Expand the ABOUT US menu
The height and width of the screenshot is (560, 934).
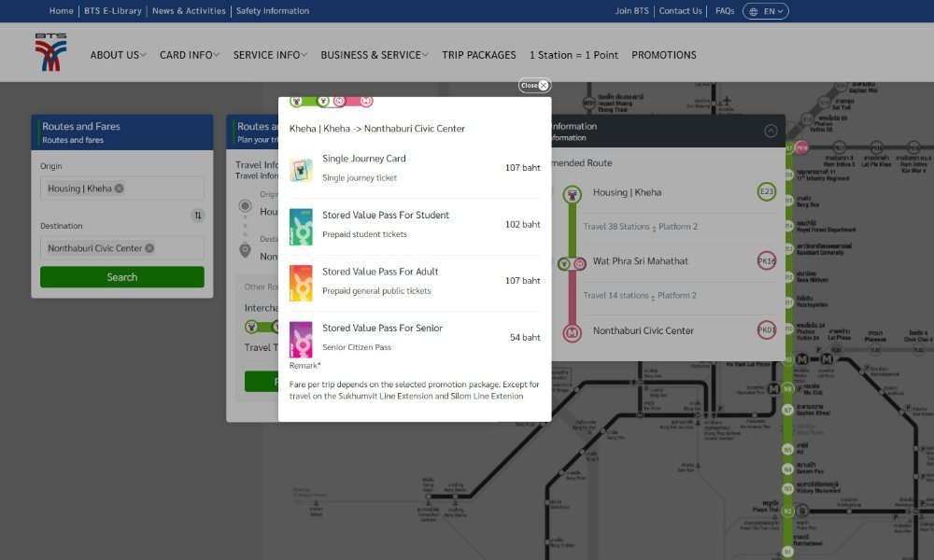[x=118, y=55]
